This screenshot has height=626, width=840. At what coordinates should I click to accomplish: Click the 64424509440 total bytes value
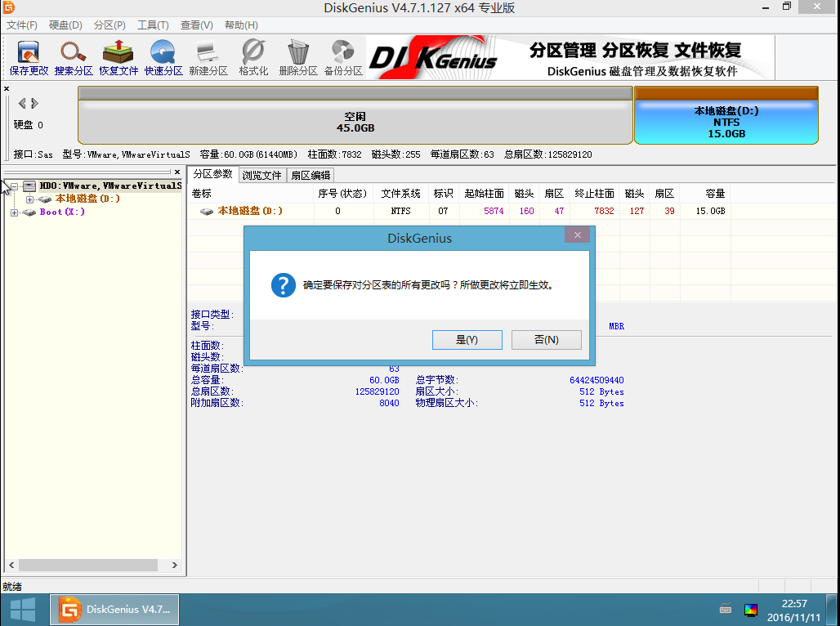[x=596, y=380]
